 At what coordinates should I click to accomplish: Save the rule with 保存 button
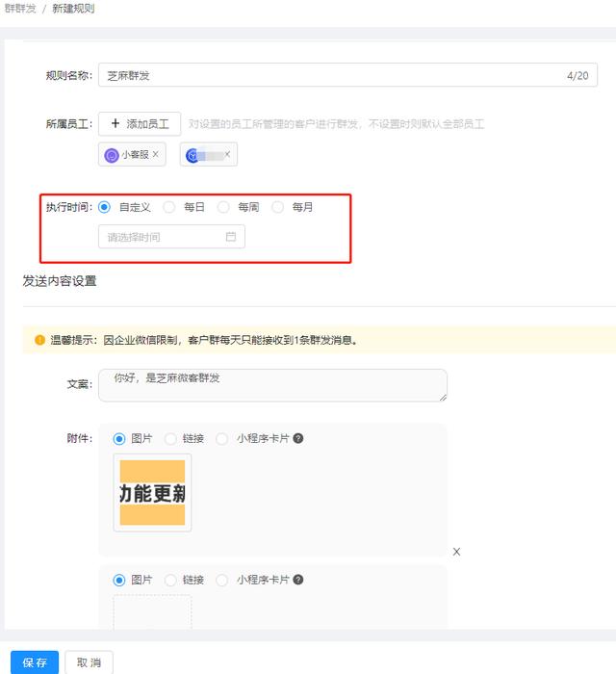tap(35, 662)
